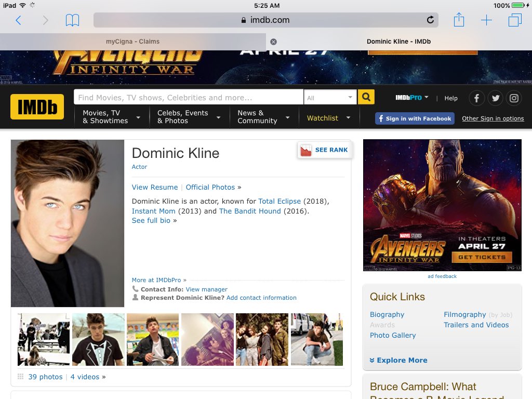
Task: Select the Dominic Kline - IMDb tab
Action: point(398,42)
